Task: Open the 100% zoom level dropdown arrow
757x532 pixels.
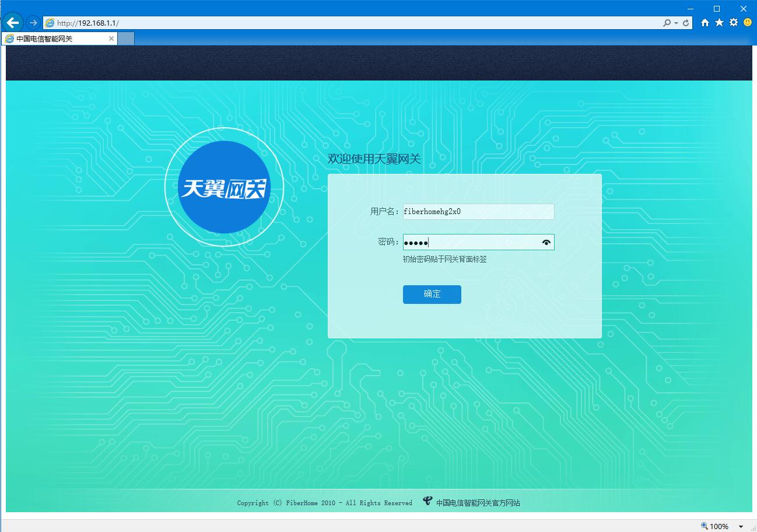Action: point(741,526)
